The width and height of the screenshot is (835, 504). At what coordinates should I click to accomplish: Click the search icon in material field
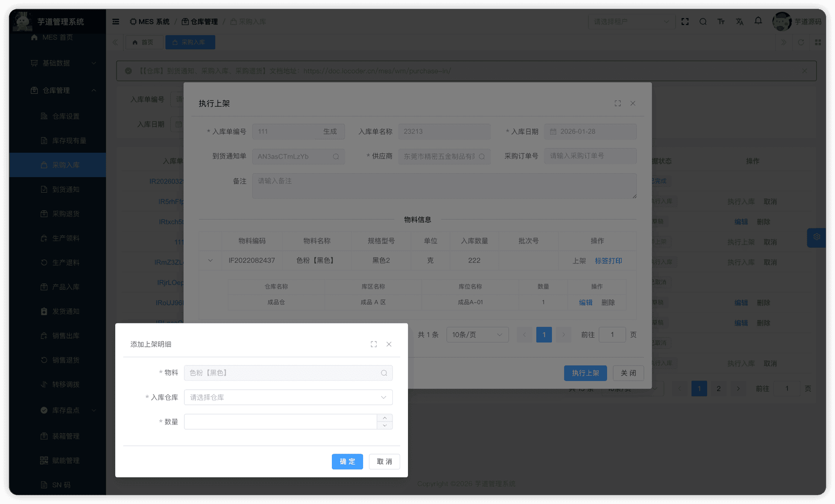(x=384, y=373)
